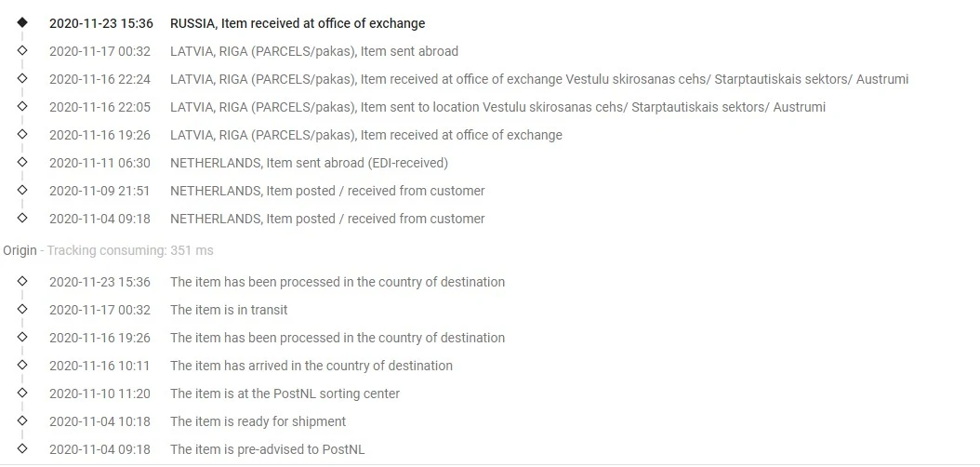980x467 pixels.
Task: Select 2020-11-16 19:26 'processed in country of destination' line
Action: click(x=277, y=338)
